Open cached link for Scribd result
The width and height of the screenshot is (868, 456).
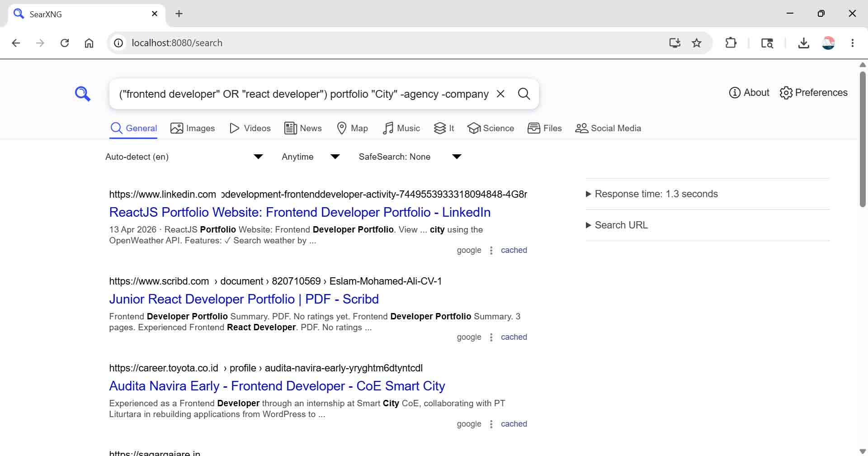coord(514,337)
